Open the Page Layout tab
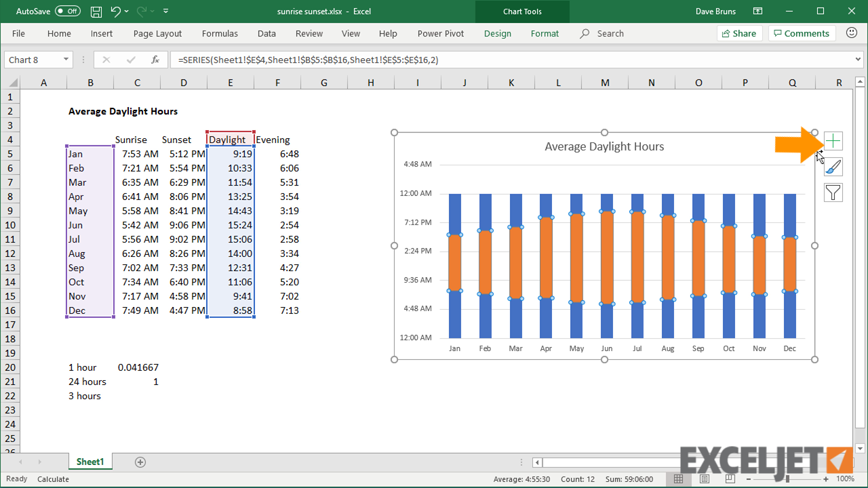Screen dimensions: 868x488 pos(157,33)
